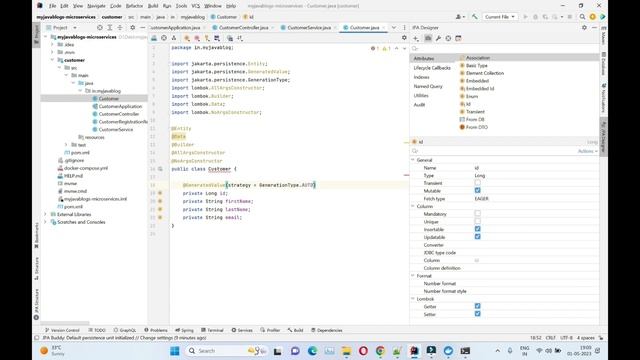Select Named Query category
The width and height of the screenshot is (640, 360).
click(x=428, y=86)
